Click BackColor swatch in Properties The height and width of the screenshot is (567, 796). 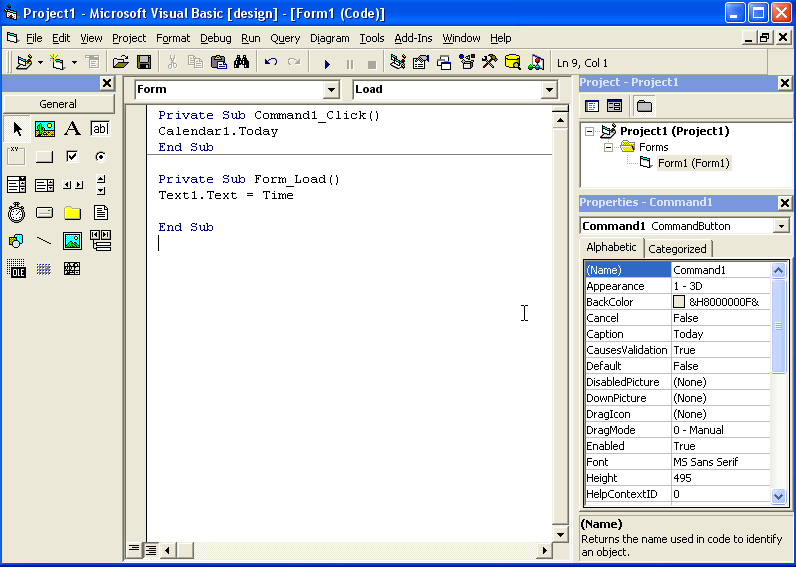click(679, 302)
